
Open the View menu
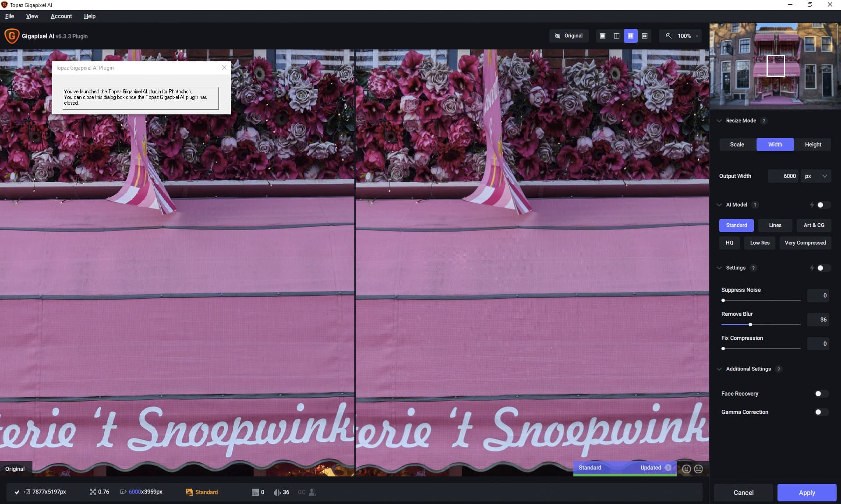32,16
